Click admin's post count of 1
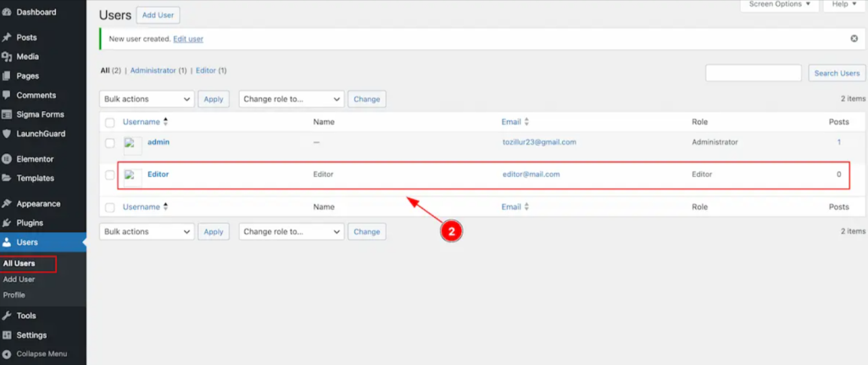Screen dimensions: 868x365 [x=838, y=142]
